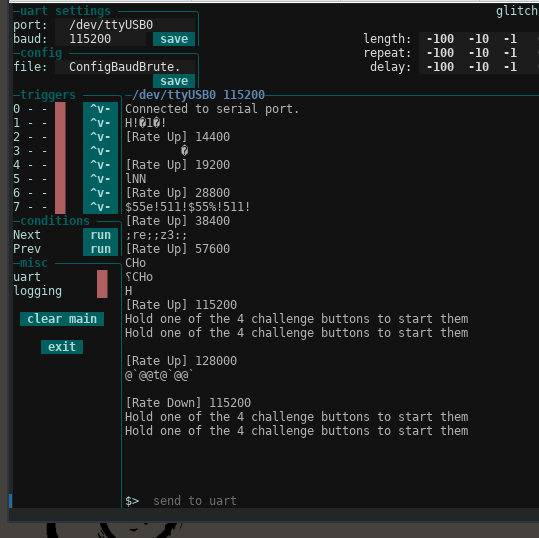The height and width of the screenshot is (538, 539).
Task: Cycle trigger 5 edge mode ^v-
Action: tap(100, 179)
